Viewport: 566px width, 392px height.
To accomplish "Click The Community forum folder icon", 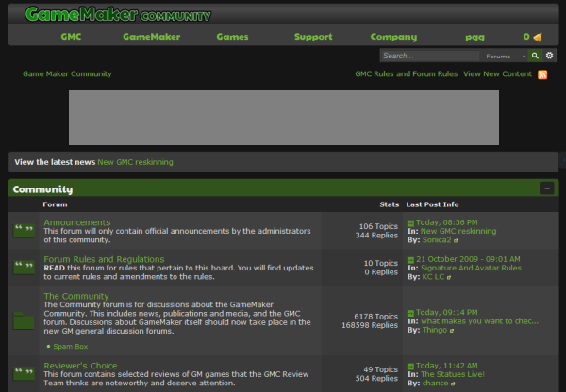I will (24, 320).
